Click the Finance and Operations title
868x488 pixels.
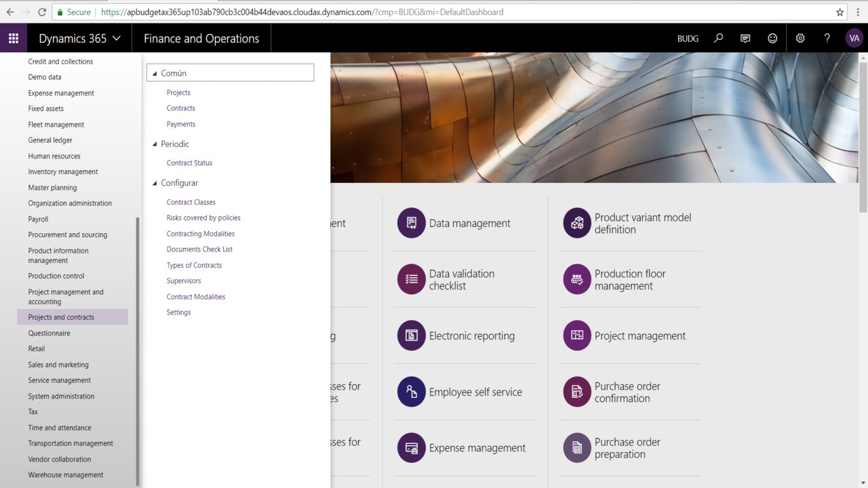201,39
